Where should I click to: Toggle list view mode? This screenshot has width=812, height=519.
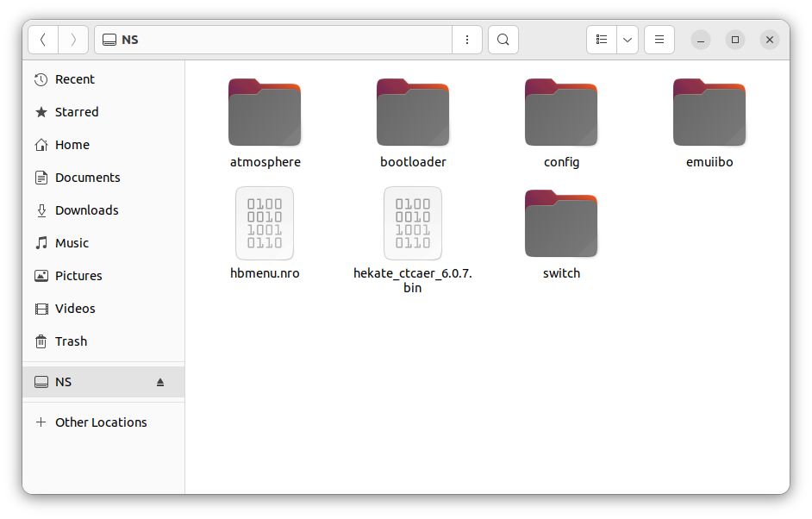tap(601, 40)
